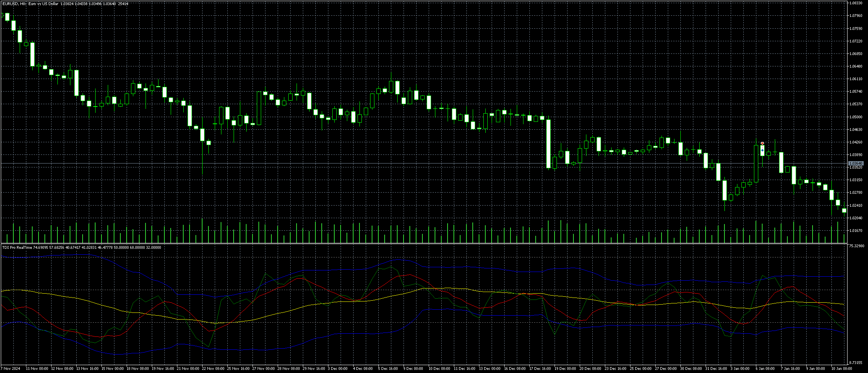Click the 1.04260 price axis label
868x373 pixels.
click(x=855, y=142)
